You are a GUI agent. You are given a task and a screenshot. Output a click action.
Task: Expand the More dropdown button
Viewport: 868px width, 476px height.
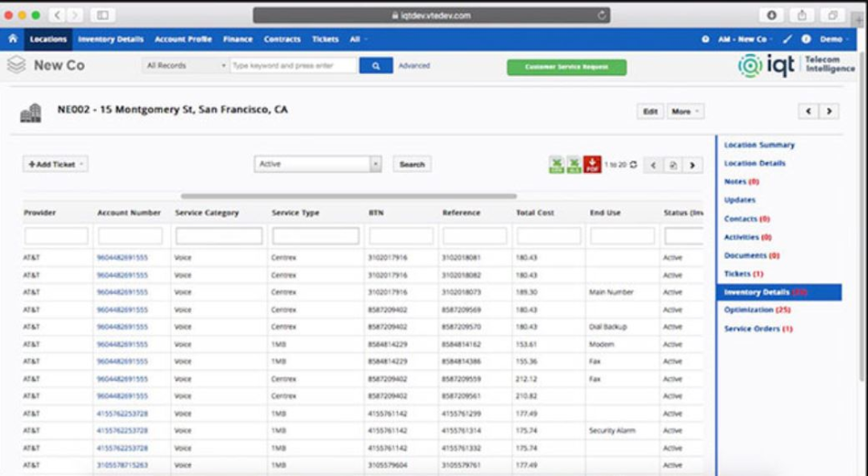click(x=685, y=111)
